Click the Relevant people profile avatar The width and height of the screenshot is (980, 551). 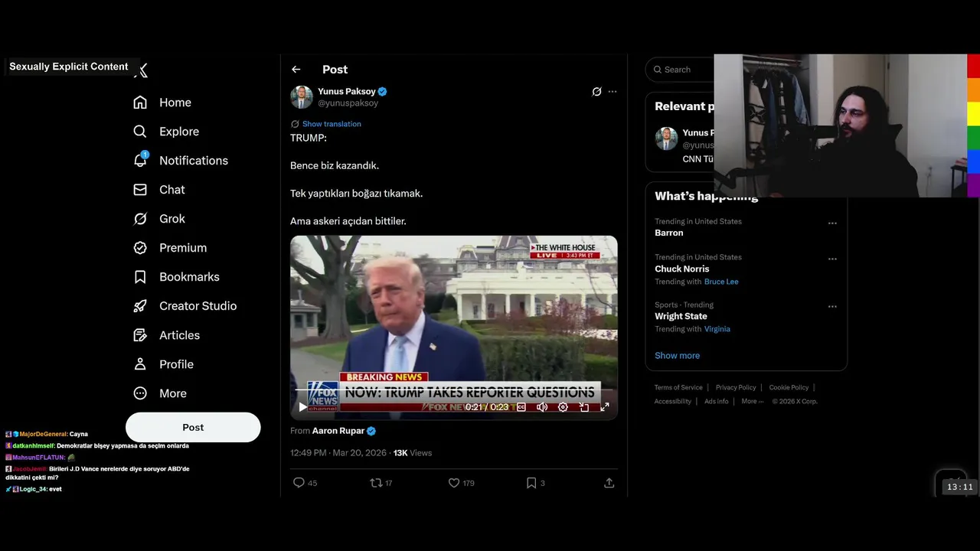[x=666, y=139]
